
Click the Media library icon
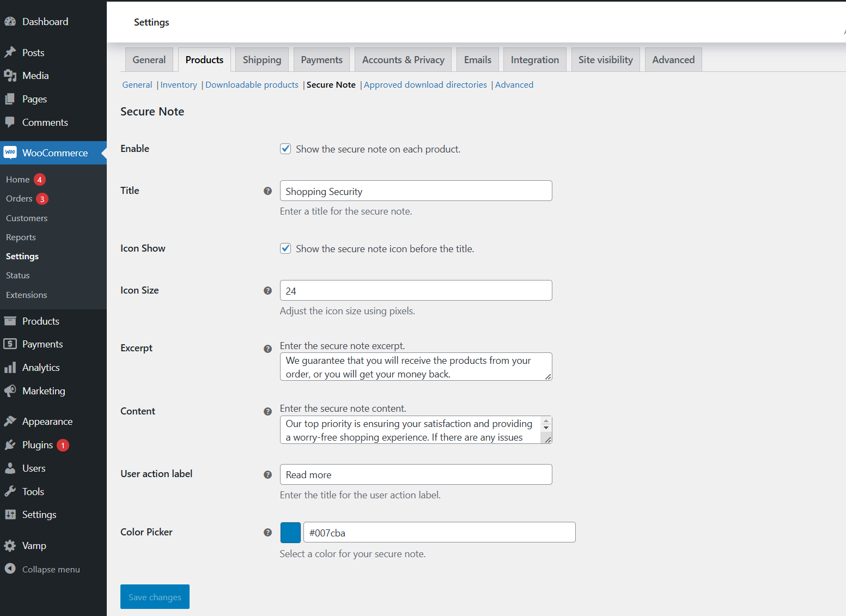tap(10, 76)
